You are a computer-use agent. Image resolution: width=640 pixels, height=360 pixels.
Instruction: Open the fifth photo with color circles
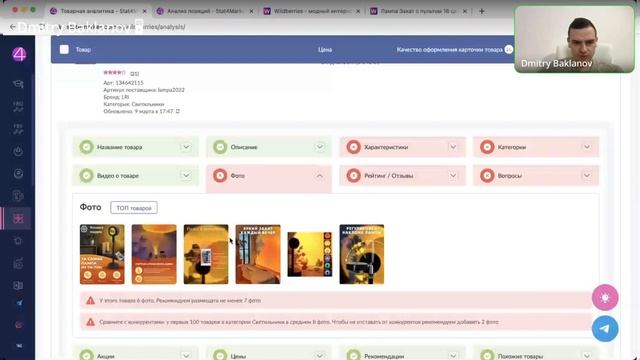309,254
